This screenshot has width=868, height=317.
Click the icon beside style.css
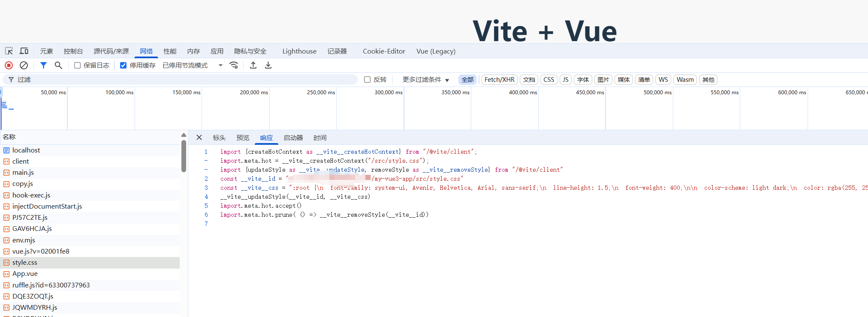coord(6,263)
